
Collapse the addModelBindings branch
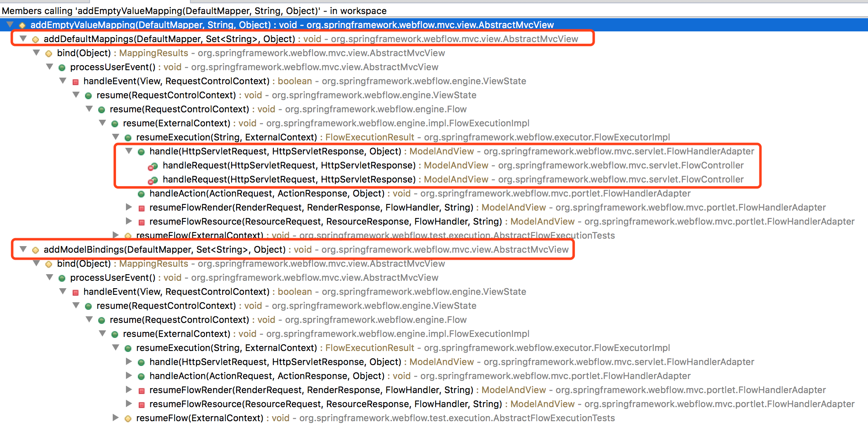[23, 249]
